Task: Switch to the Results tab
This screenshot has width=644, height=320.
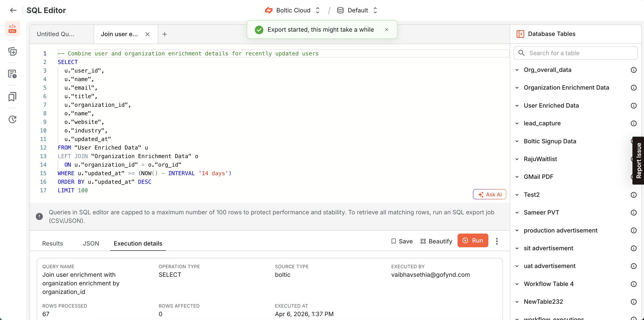Action: [52, 243]
